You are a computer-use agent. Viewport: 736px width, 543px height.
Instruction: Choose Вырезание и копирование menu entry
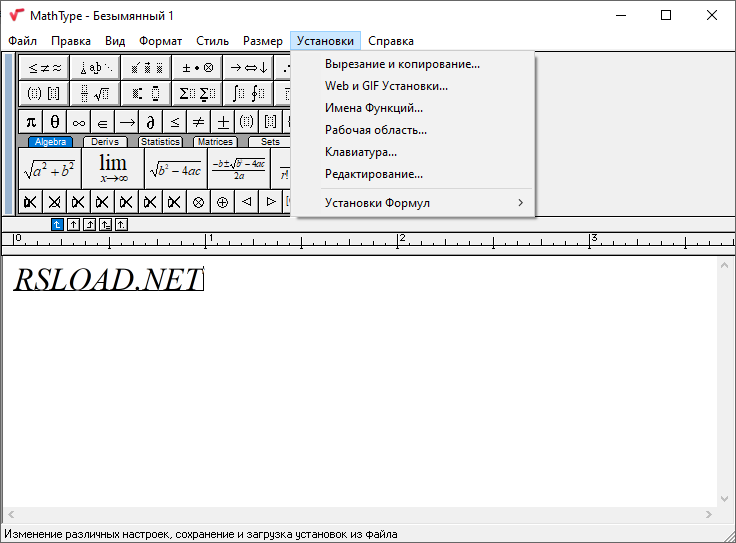(x=402, y=64)
